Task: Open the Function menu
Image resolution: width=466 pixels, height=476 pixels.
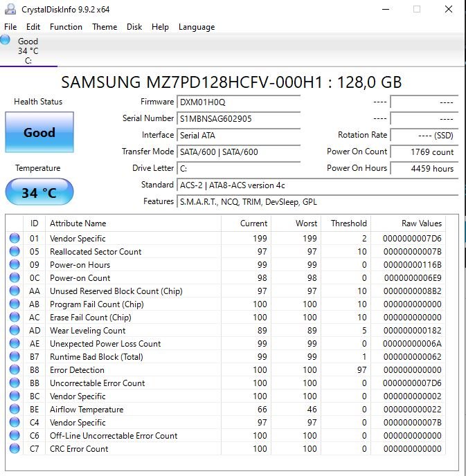Action: click(66, 27)
